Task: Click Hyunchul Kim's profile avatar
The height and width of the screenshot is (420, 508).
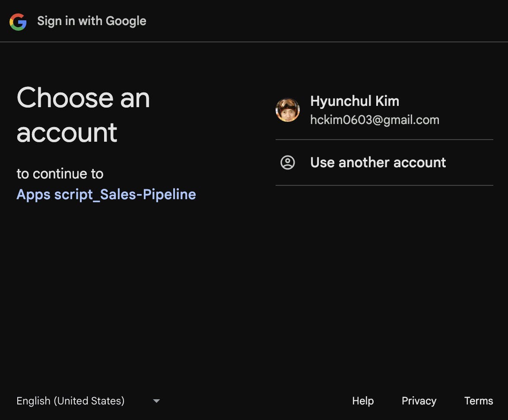Action: coord(288,110)
